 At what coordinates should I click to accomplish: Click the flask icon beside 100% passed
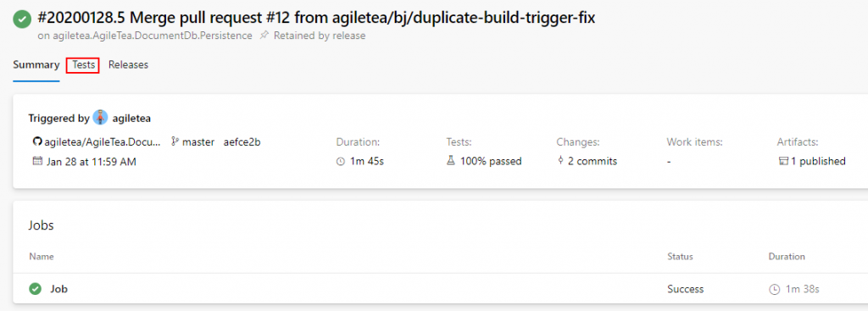[451, 161]
